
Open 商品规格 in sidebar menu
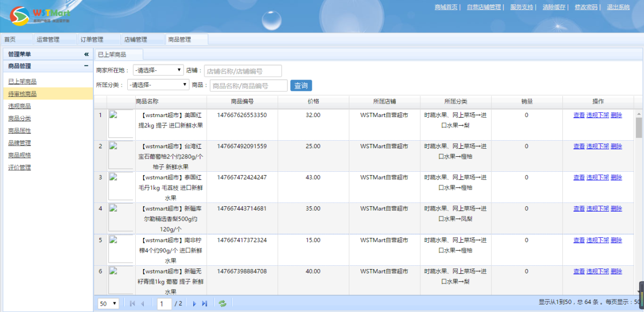19,155
